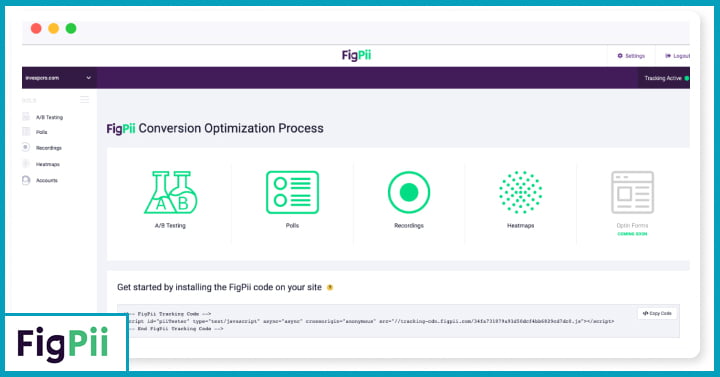Click the Tracking Active label
Image resolution: width=720 pixels, height=377 pixels.
(663, 79)
